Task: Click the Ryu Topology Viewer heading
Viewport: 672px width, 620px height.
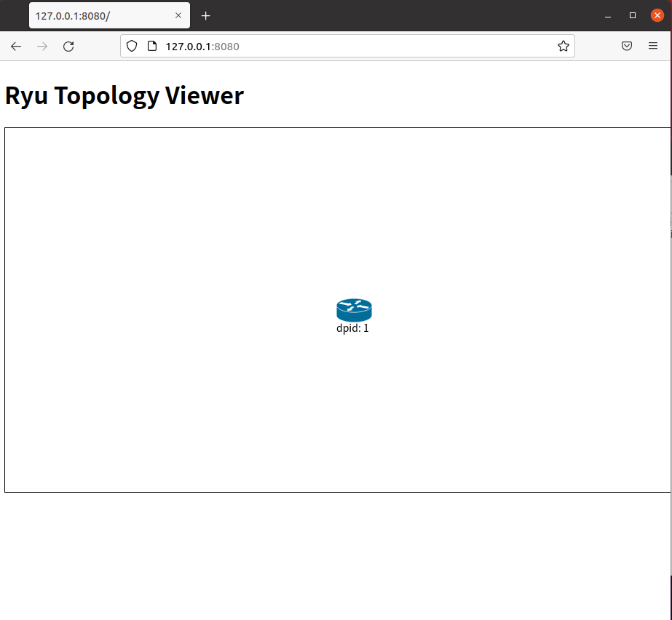Action: pyautogui.click(x=124, y=95)
